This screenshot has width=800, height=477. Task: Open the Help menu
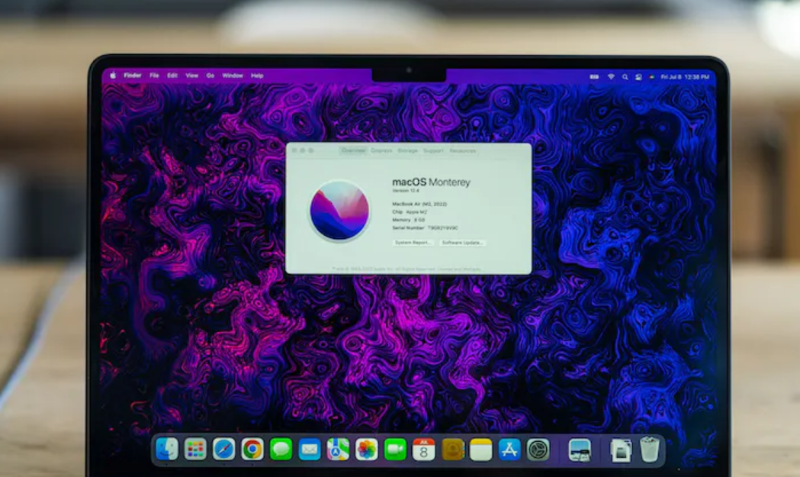(x=257, y=76)
